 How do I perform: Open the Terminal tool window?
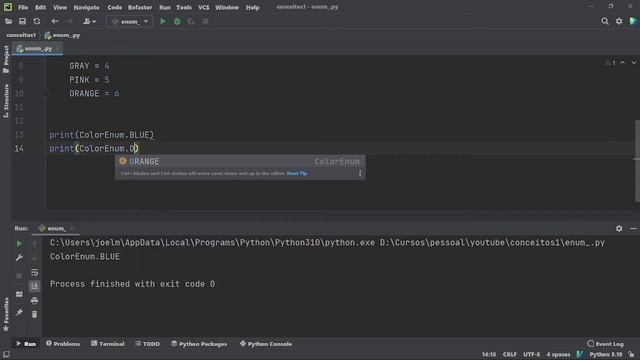[x=108, y=344]
